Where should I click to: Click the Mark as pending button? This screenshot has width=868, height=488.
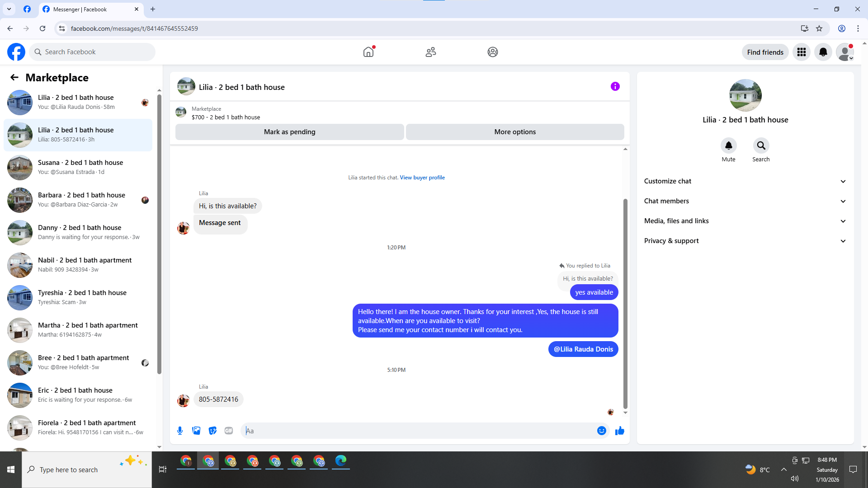coord(289,132)
